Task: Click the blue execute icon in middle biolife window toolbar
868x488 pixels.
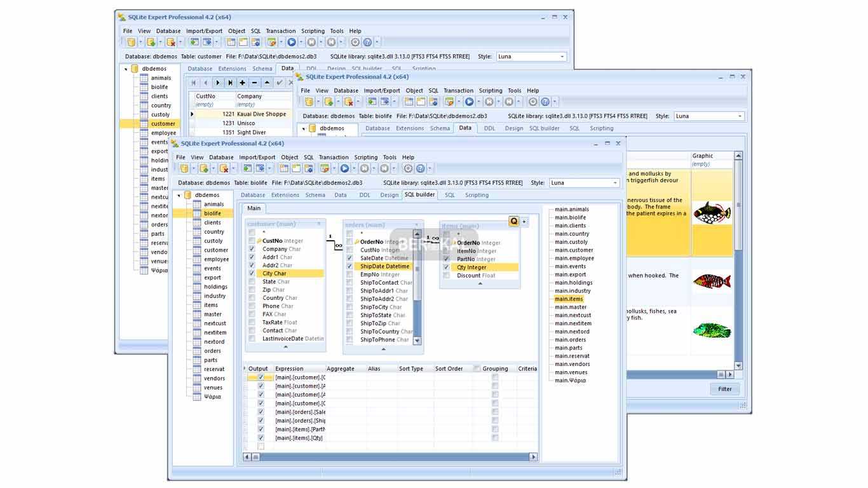Action: [x=469, y=102]
